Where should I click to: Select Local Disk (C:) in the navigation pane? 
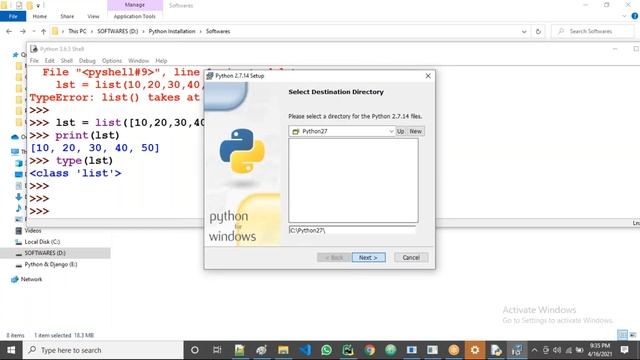pos(42,242)
